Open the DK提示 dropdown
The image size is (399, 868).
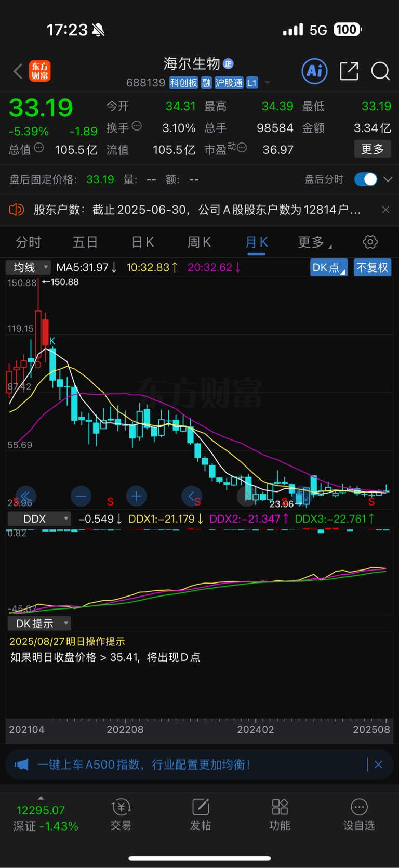pos(39,624)
